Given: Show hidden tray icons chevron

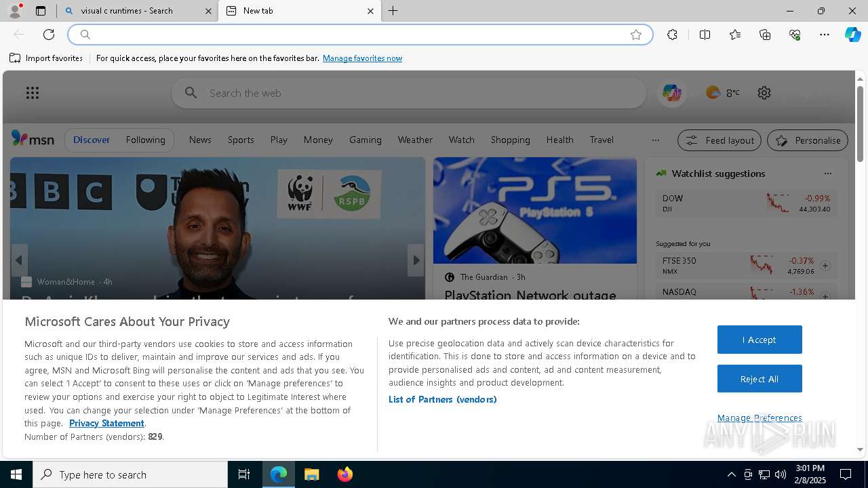Looking at the screenshot, I should tap(731, 474).
